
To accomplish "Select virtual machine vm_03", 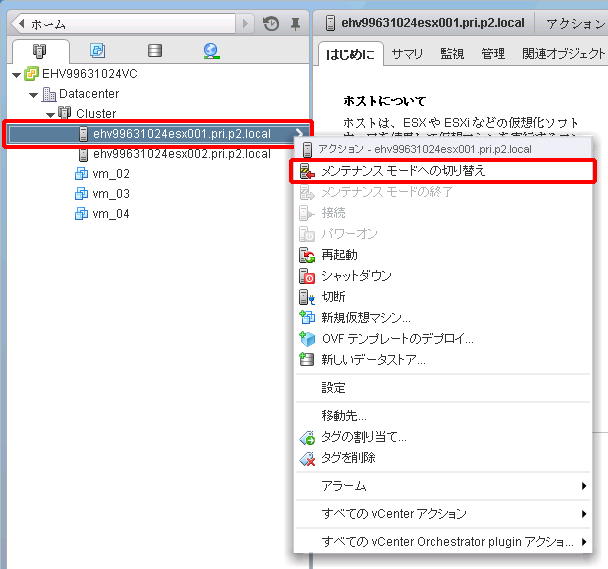I will (111, 194).
